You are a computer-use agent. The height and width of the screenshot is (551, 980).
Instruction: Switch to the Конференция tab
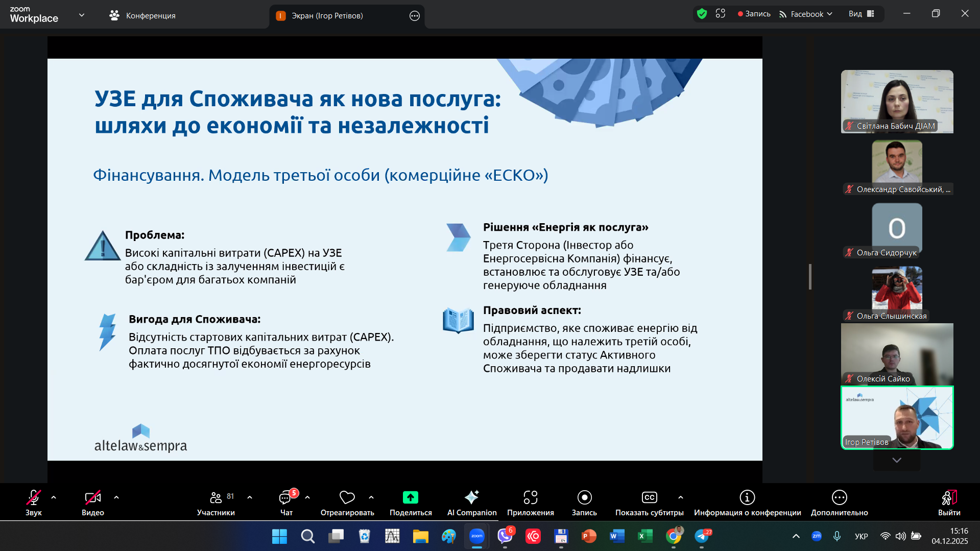(x=142, y=15)
